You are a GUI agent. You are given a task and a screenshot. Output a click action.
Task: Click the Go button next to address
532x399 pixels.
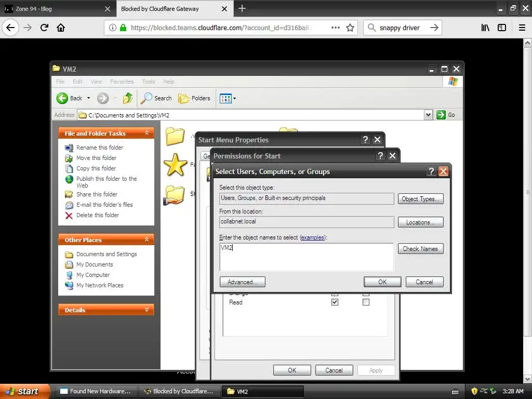pos(446,115)
